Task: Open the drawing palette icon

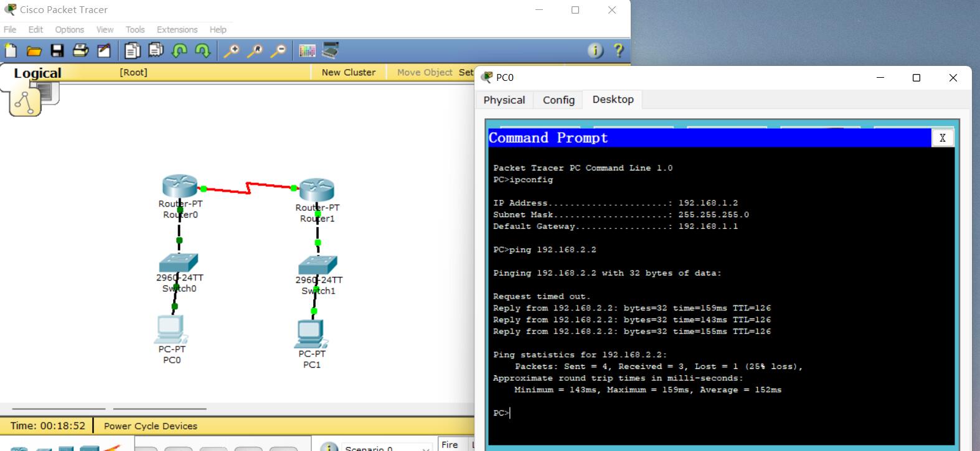Action: (x=307, y=51)
